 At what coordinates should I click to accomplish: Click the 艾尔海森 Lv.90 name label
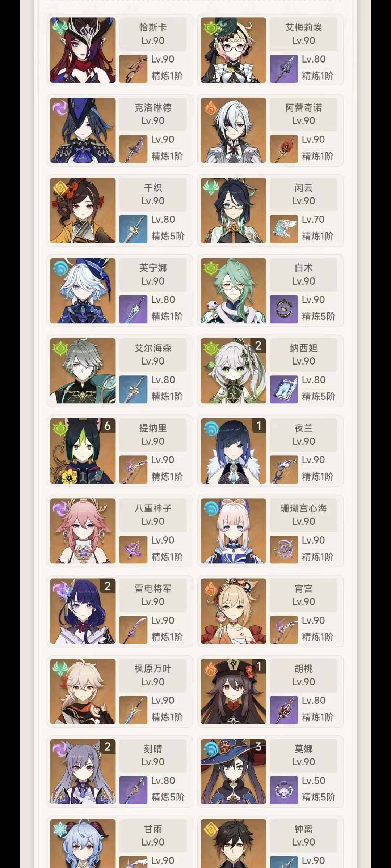[x=153, y=354]
